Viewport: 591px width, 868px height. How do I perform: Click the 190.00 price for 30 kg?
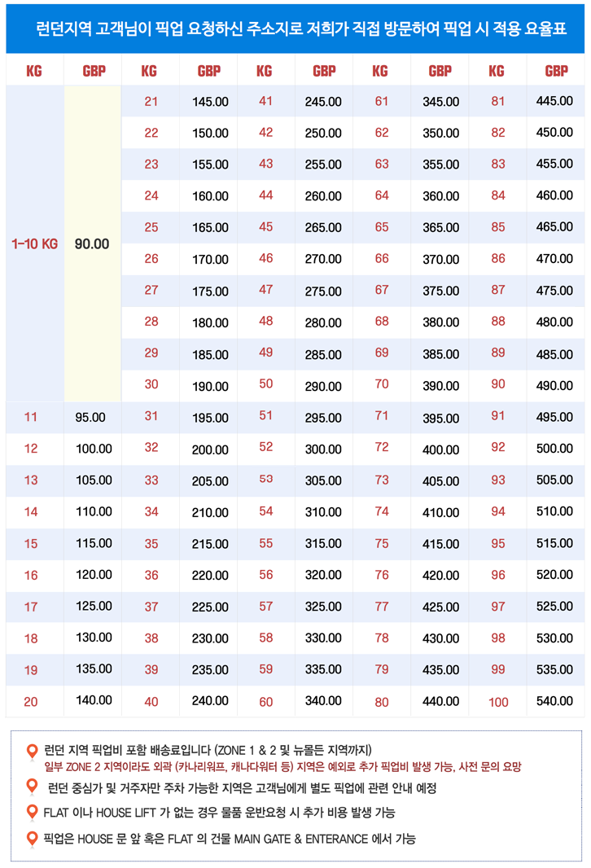coord(210,385)
